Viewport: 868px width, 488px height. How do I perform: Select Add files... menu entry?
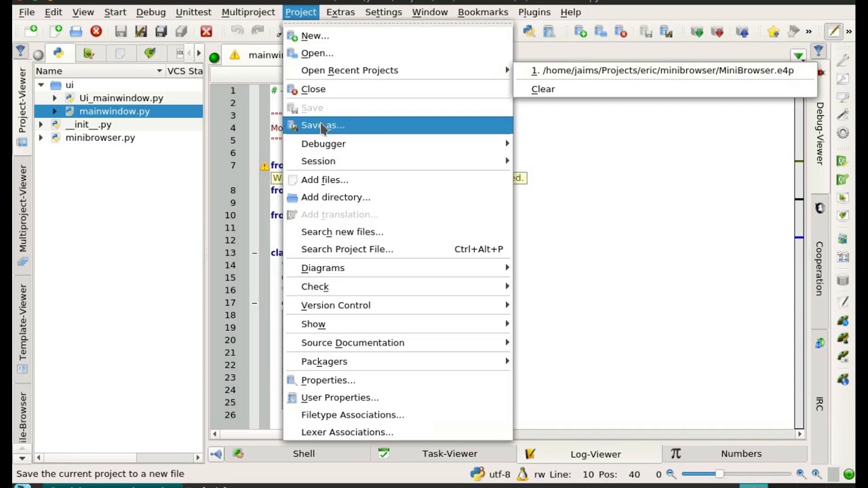tap(398, 180)
